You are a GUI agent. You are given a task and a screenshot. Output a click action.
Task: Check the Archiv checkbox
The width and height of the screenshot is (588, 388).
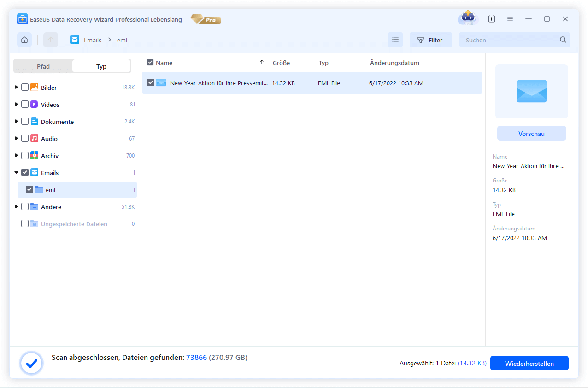[x=25, y=156]
